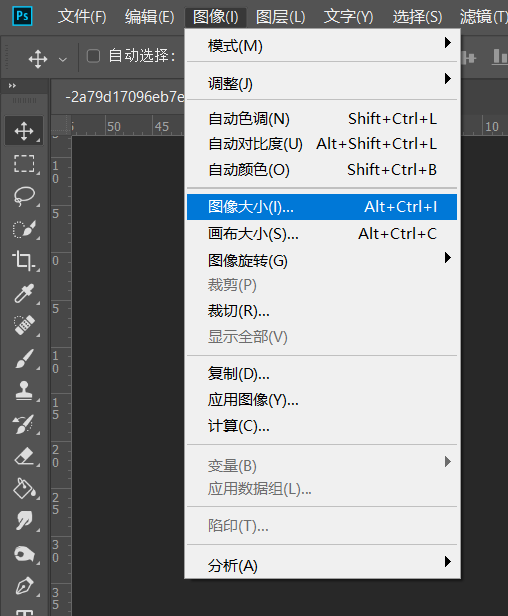Screen dimensions: 508x616
Task: Toggle the 自动选择 checkbox
Action: (93, 56)
